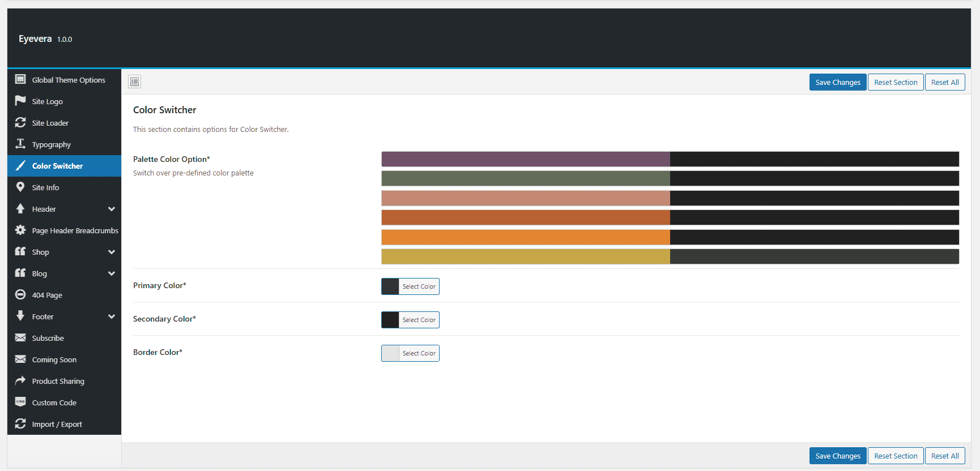Click the Site Info map-pin icon
The image size is (980, 471).
[x=20, y=187]
